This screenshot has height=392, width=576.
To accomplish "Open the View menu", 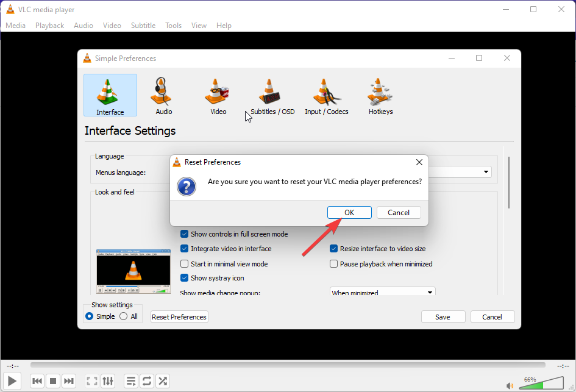I will click(199, 26).
